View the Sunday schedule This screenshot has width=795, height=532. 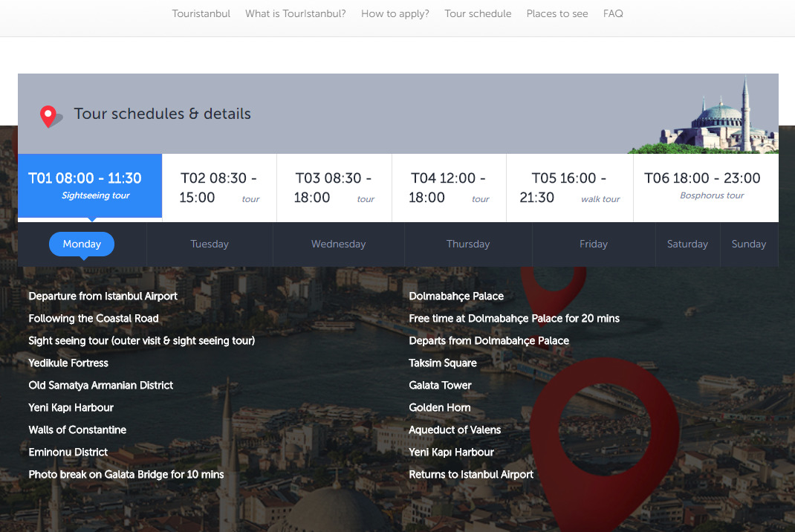click(x=749, y=244)
